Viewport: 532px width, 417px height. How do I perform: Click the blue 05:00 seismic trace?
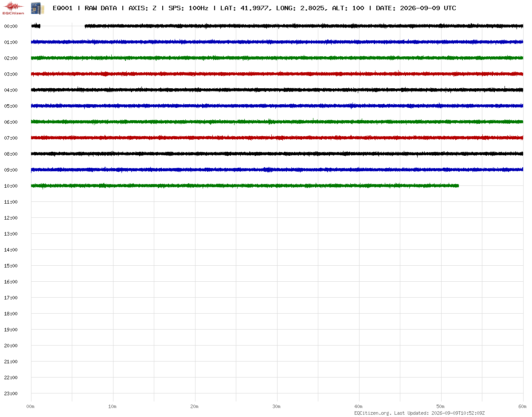[x=277, y=106]
